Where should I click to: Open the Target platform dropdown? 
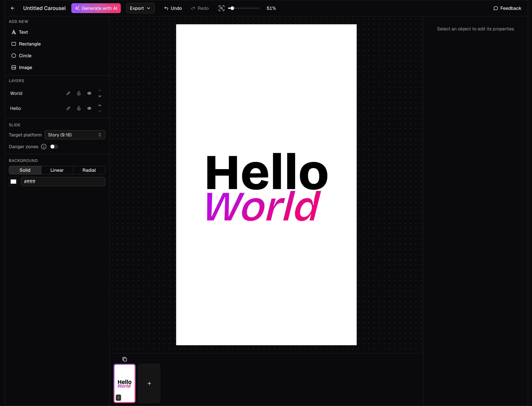pos(75,135)
